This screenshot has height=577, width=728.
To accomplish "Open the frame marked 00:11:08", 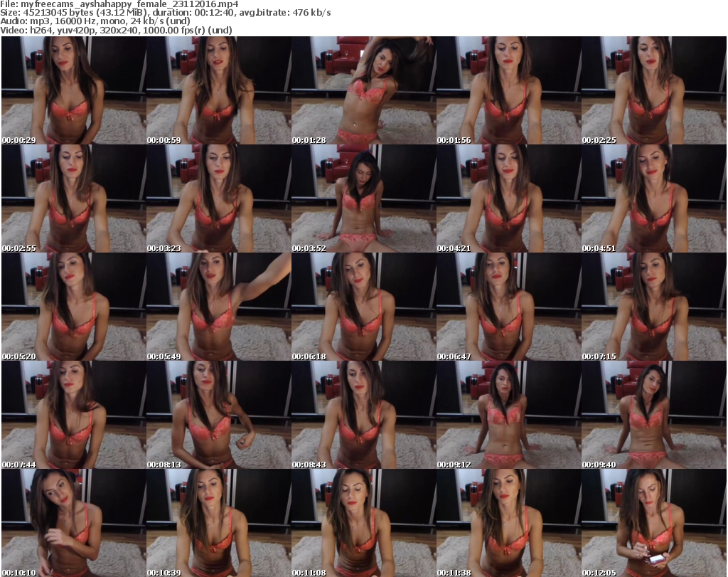I will tap(363, 523).
